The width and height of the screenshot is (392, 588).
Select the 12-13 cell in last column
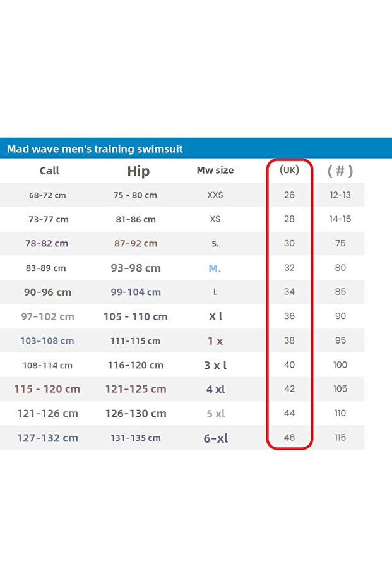coord(340,195)
